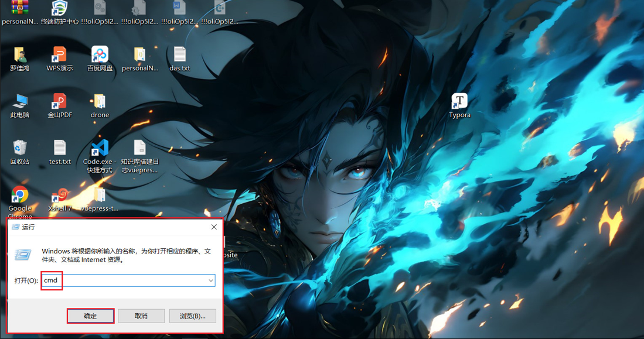Expand the 打开 history dropdown arrow
644x339 pixels.
point(211,280)
